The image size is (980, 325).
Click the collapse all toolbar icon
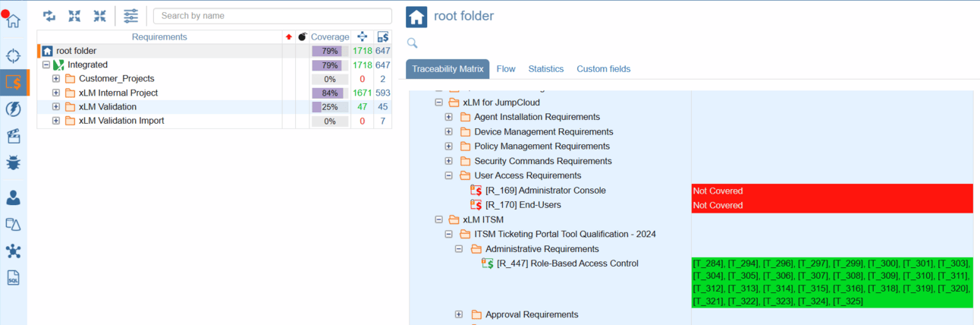pyautogui.click(x=100, y=15)
